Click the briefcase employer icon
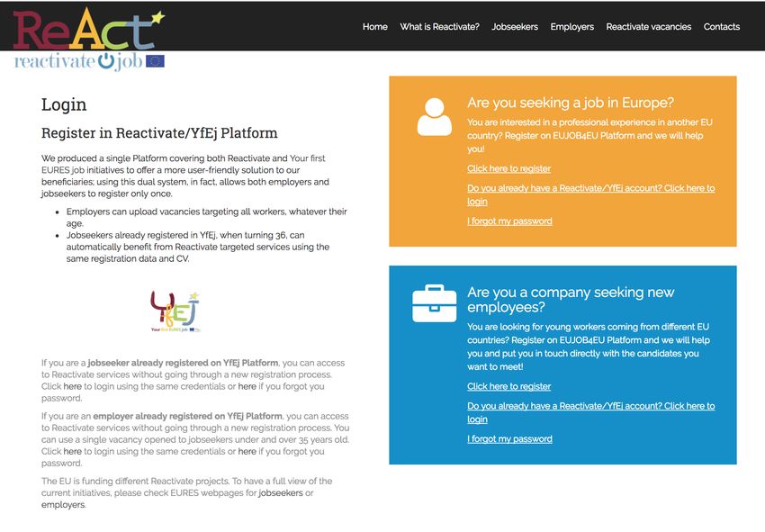Viewport: 765px width, 532px height. pos(434,303)
